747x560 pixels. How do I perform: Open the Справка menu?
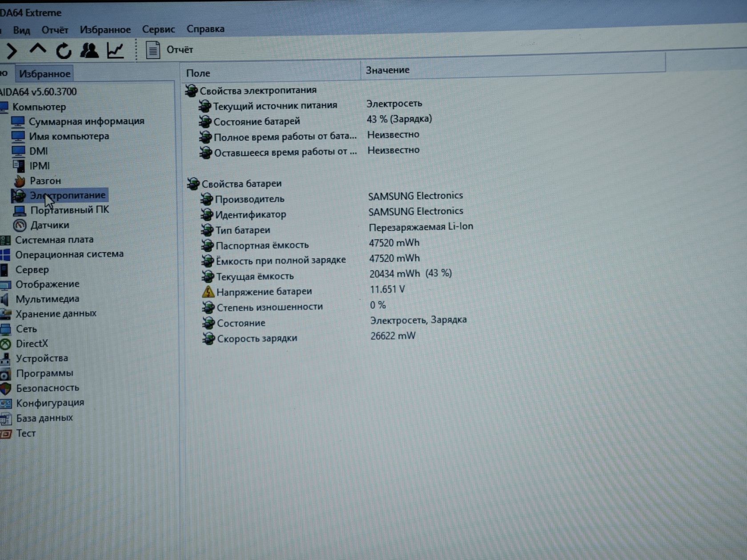[x=205, y=28]
